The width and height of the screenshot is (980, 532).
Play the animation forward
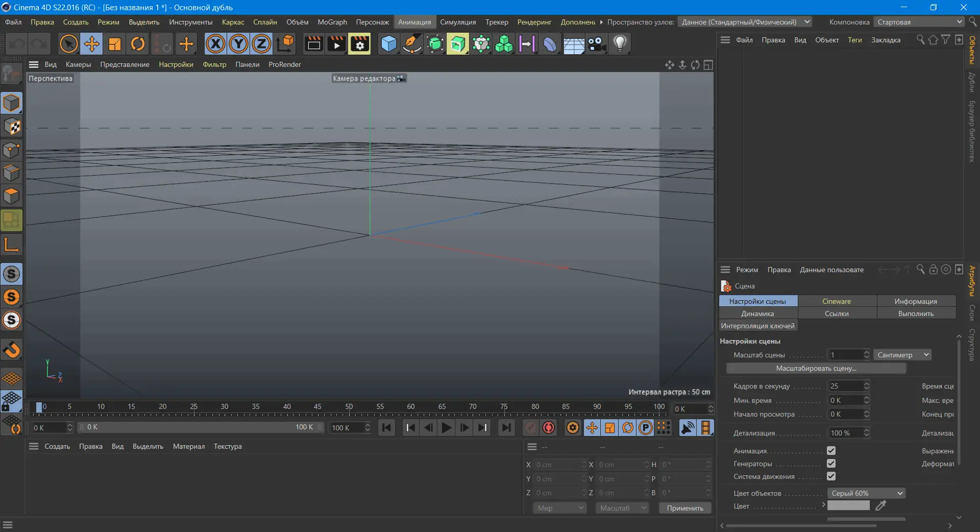446,428
